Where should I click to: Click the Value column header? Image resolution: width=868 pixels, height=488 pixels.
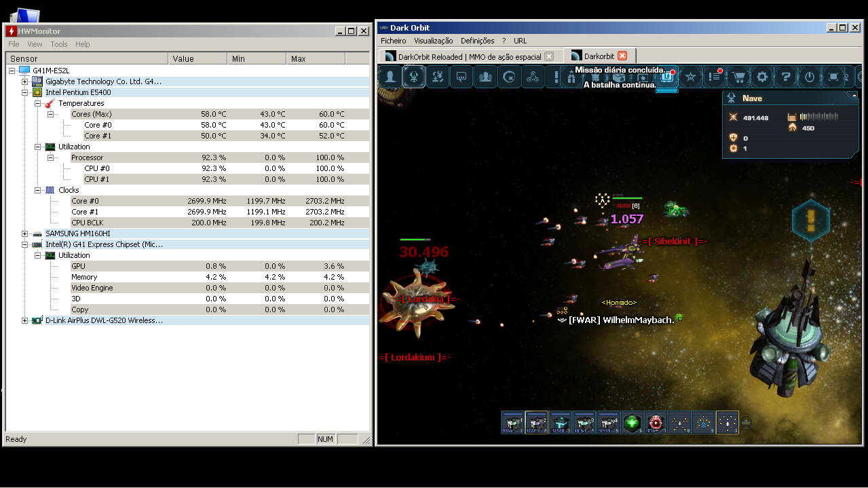click(x=197, y=59)
